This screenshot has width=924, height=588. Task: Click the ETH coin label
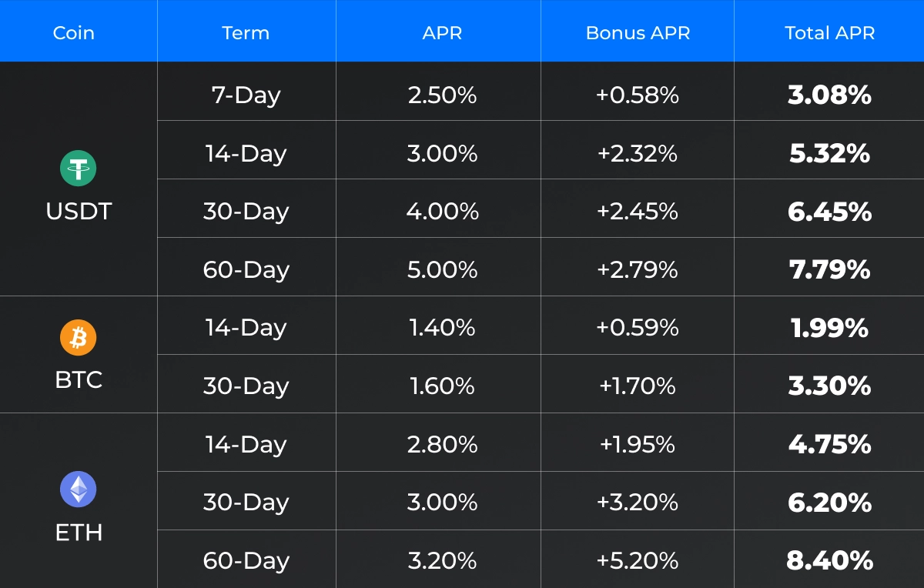point(79,533)
